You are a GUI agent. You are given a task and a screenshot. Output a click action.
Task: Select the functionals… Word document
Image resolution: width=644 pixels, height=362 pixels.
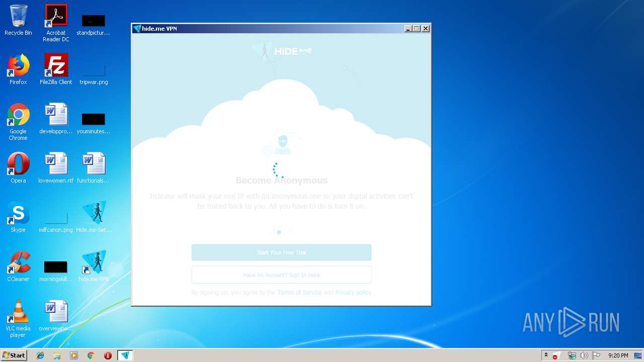(x=93, y=168)
